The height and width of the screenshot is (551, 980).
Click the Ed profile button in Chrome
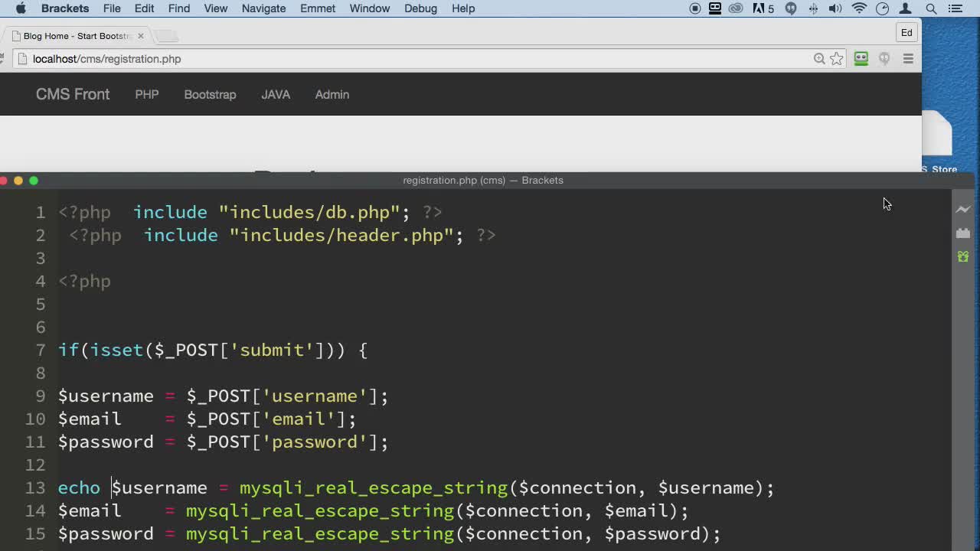pos(906,33)
